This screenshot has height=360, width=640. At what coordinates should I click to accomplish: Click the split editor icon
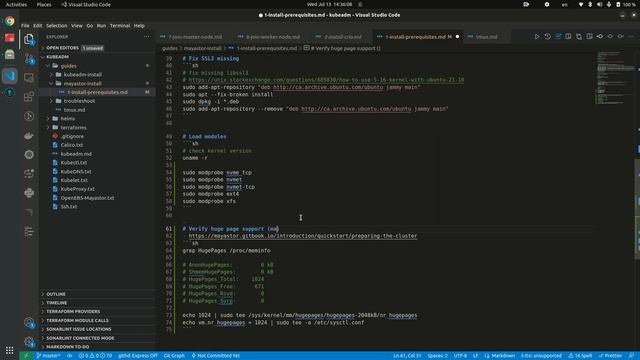click(x=568, y=37)
